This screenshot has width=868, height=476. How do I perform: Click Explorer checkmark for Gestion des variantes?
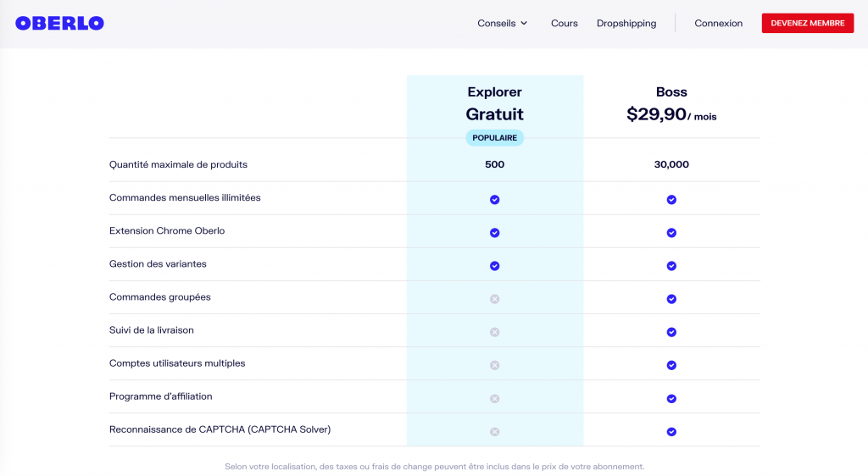495,266
